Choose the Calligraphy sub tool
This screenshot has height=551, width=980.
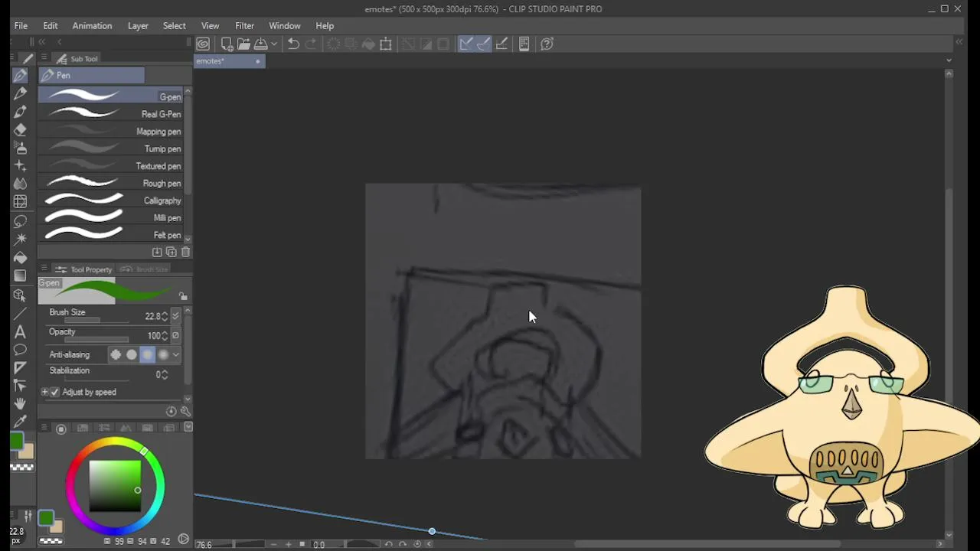click(112, 201)
